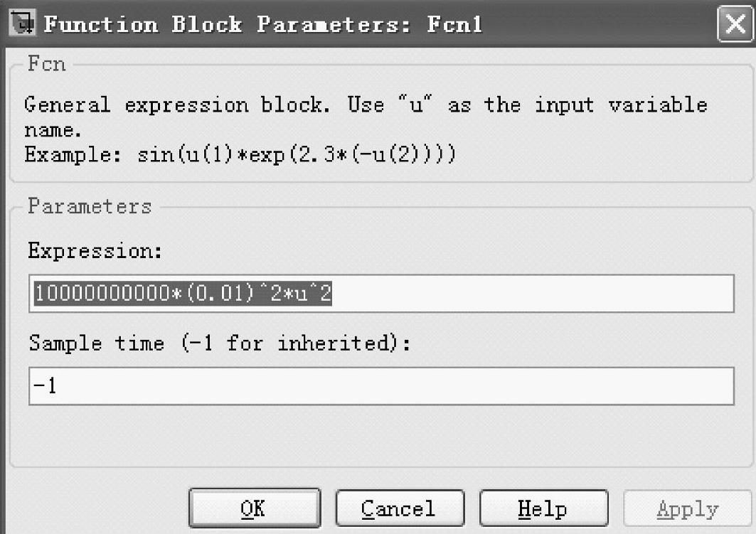Click the General expression block description line
This screenshot has width=756, height=534.
[x=366, y=105]
